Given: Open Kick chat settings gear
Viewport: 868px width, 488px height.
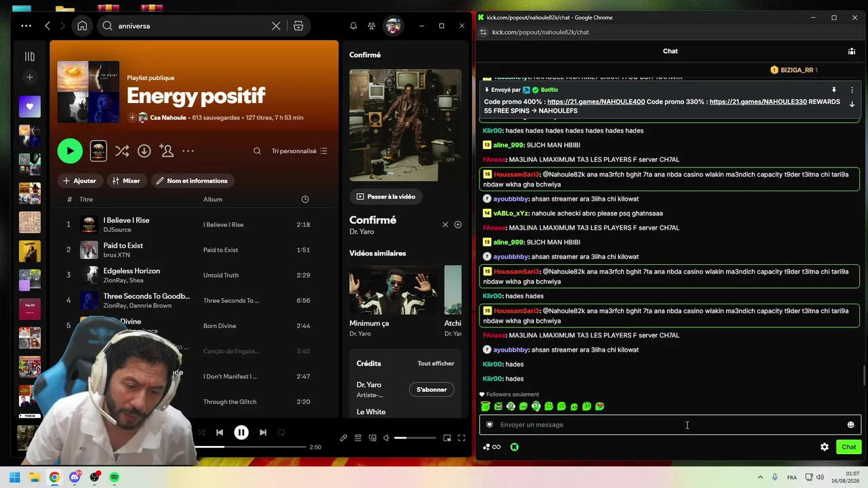Looking at the screenshot, I should click(825, 447).
